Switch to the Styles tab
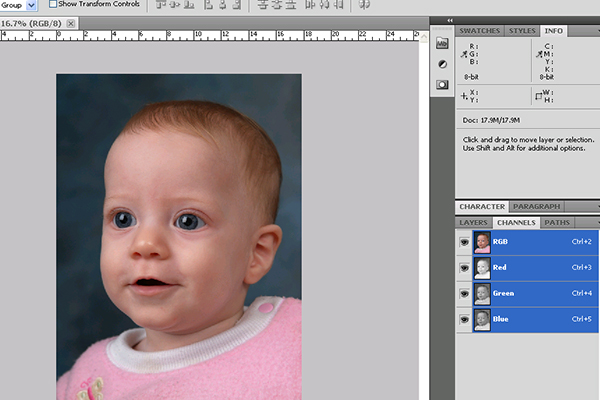600x400 pixels. point(522,31)
